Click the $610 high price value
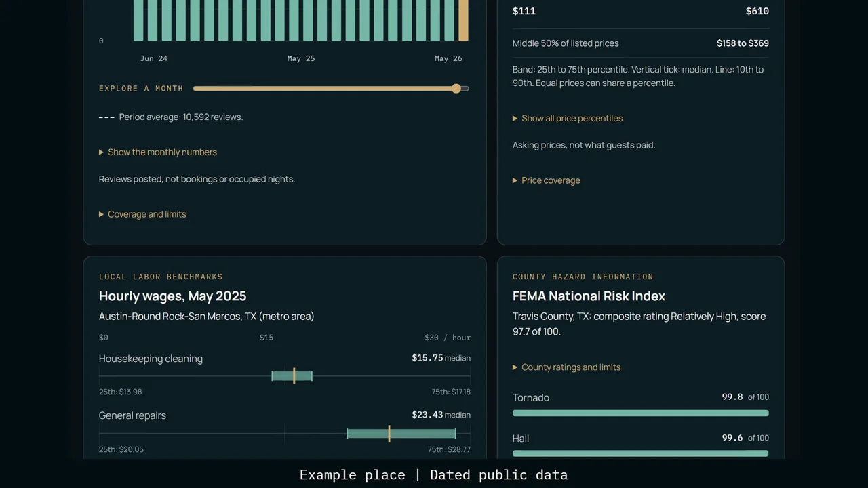This screenshot has height=488, width=868. click(757, 11)
